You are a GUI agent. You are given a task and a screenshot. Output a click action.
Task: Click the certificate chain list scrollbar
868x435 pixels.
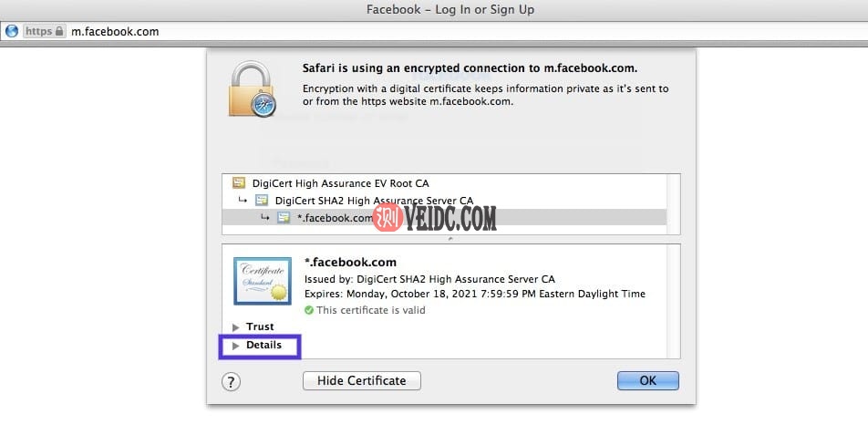(x=673, y=203)
